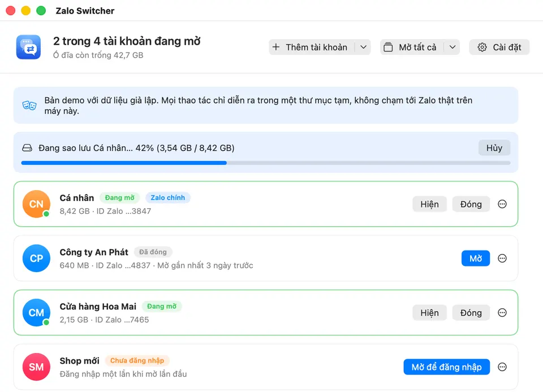The image size is (543, 392).
Task: Click the Đang mở badge on Cửa hàng Hoa Mai
Action: pos(162,307)
